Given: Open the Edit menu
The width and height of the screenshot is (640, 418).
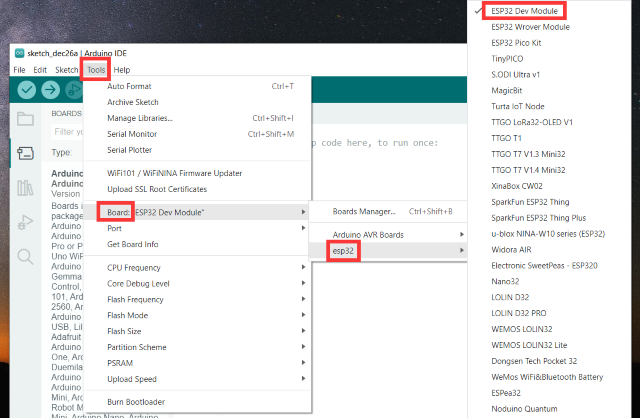Looking at the screenshot, I should pos(40,70).
